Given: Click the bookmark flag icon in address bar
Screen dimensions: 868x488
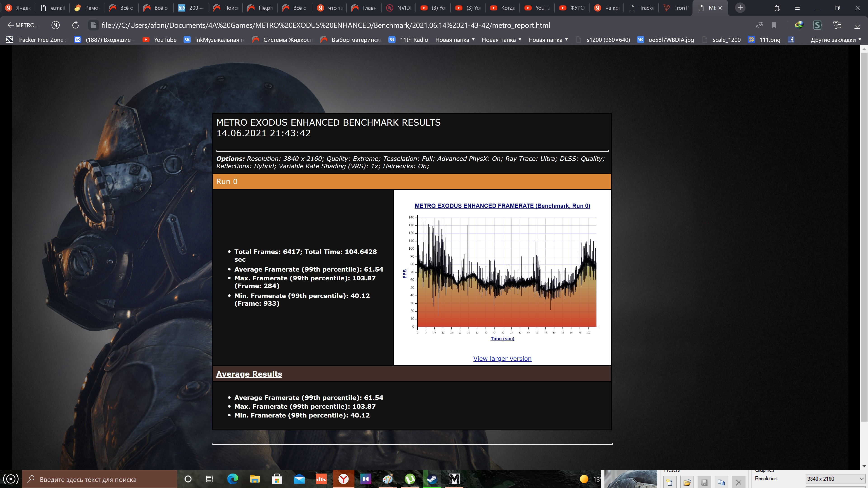Looking at the screenshot, I should tap(774, 25).
